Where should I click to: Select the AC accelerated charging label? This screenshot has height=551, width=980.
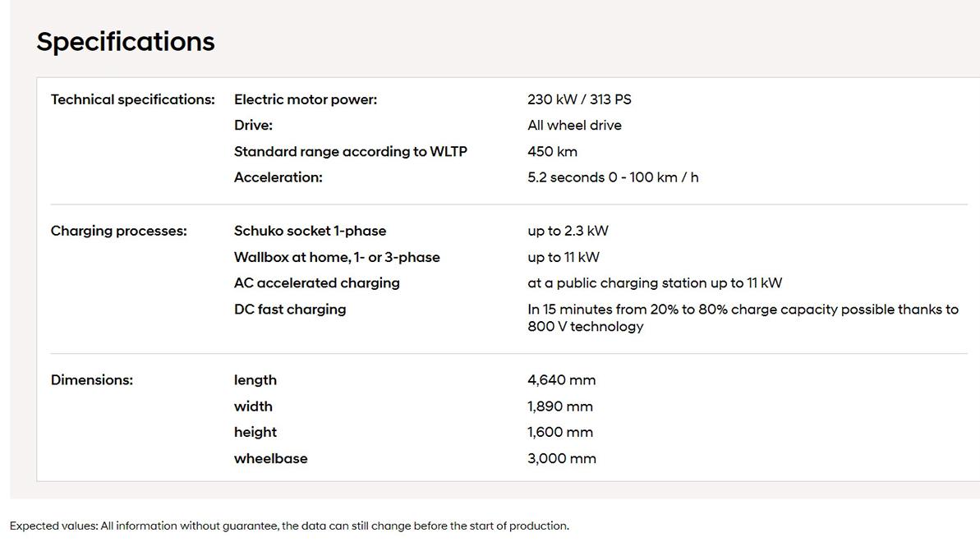(317, 283)
